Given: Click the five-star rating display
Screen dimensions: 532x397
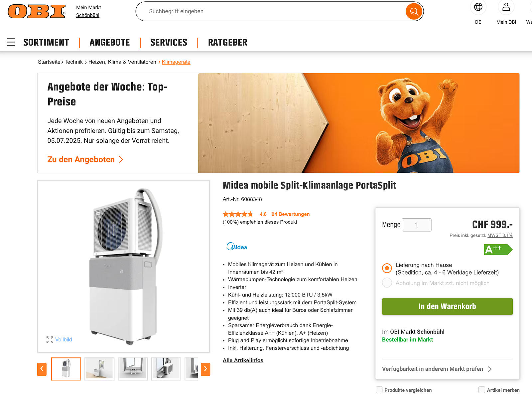Looking at the screenshot, I should pyautogui.click(x=238, y=214).
